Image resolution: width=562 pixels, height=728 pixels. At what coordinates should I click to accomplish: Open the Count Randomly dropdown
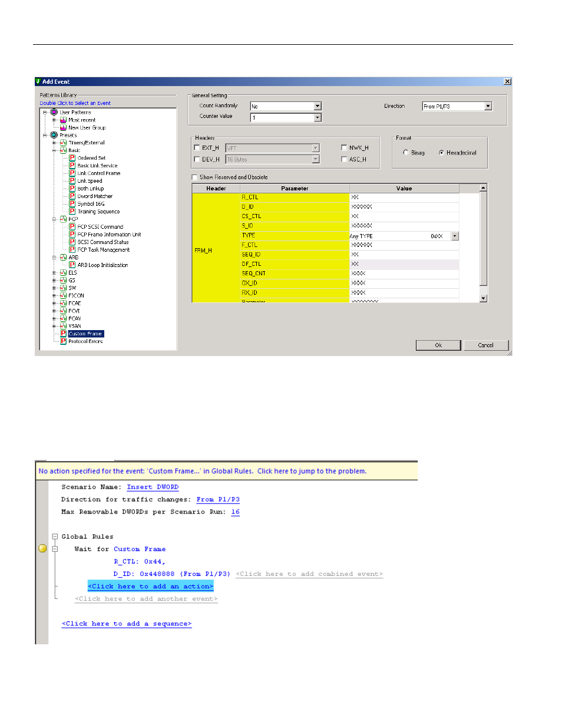tap(318, 106)
